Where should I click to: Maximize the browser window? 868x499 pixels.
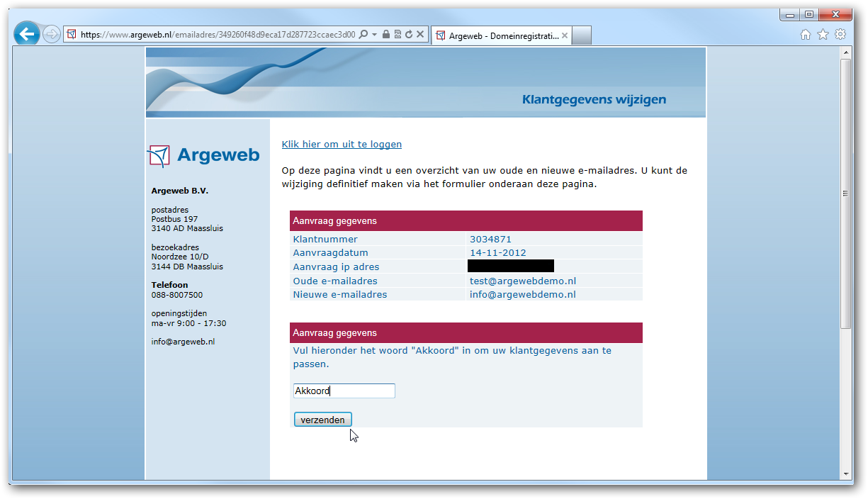[808, 14]
